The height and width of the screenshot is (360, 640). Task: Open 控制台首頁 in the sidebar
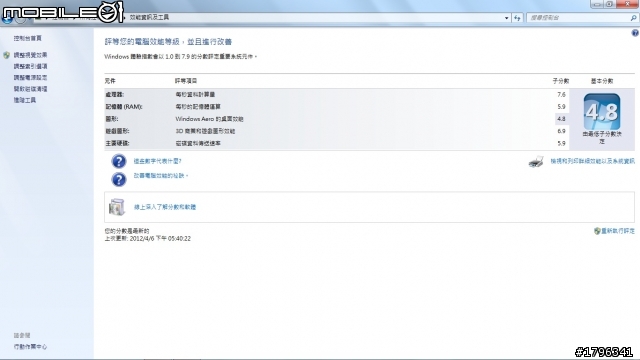coord(27,38)
